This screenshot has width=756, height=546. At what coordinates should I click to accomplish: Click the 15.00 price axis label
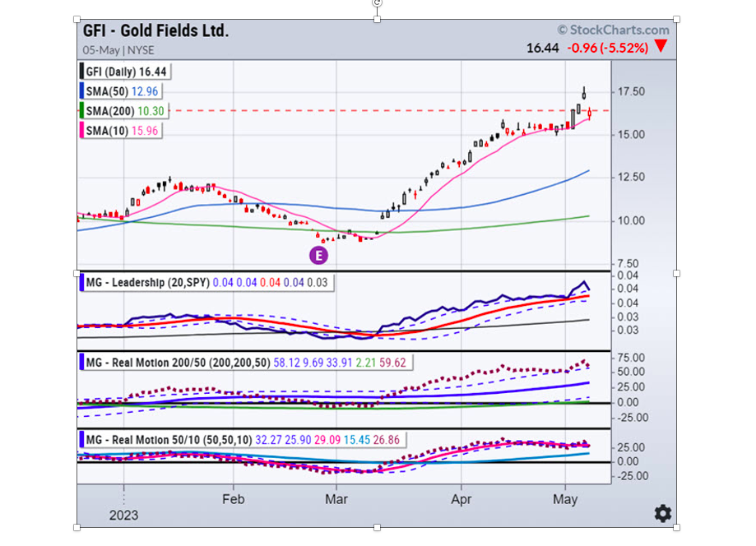click(631, 135)
